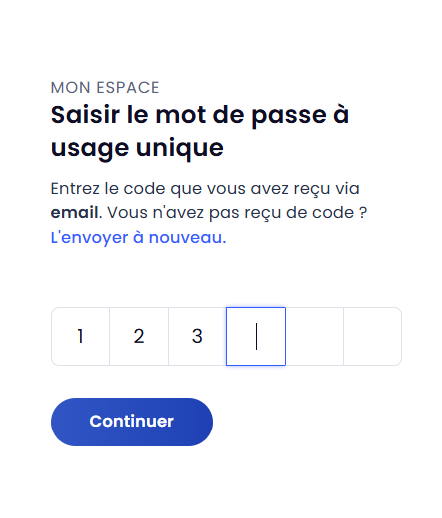442x518 pixels.
Task: Click the sentence 'Vous n'avez pas reçu de code ?'
Action: 237,213
